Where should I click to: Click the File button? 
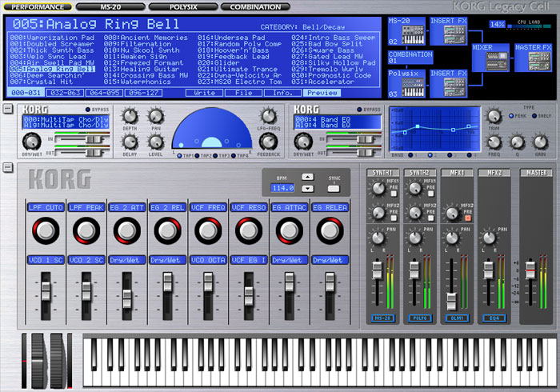[x=244, y=93]
